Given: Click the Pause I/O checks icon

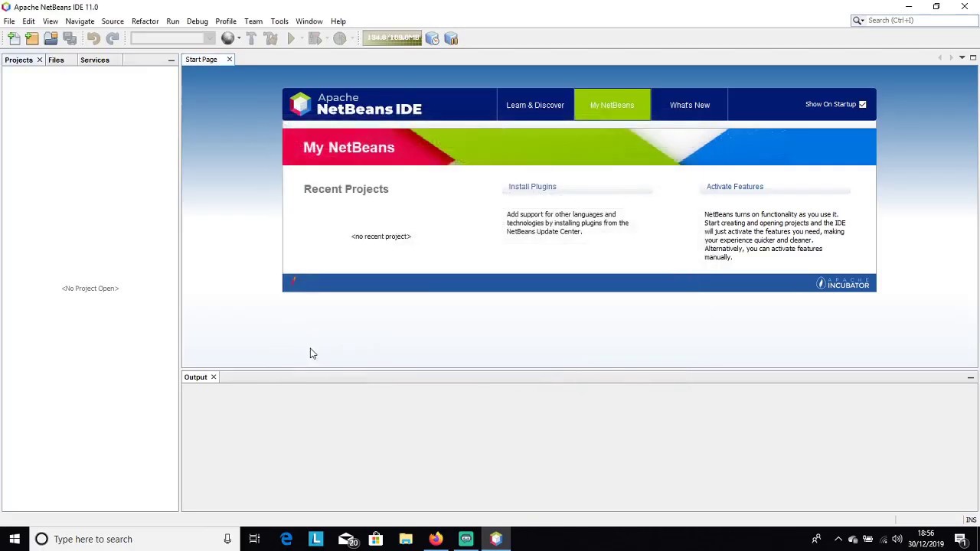Looking at the screenshot, I should (x=451, y=38).
